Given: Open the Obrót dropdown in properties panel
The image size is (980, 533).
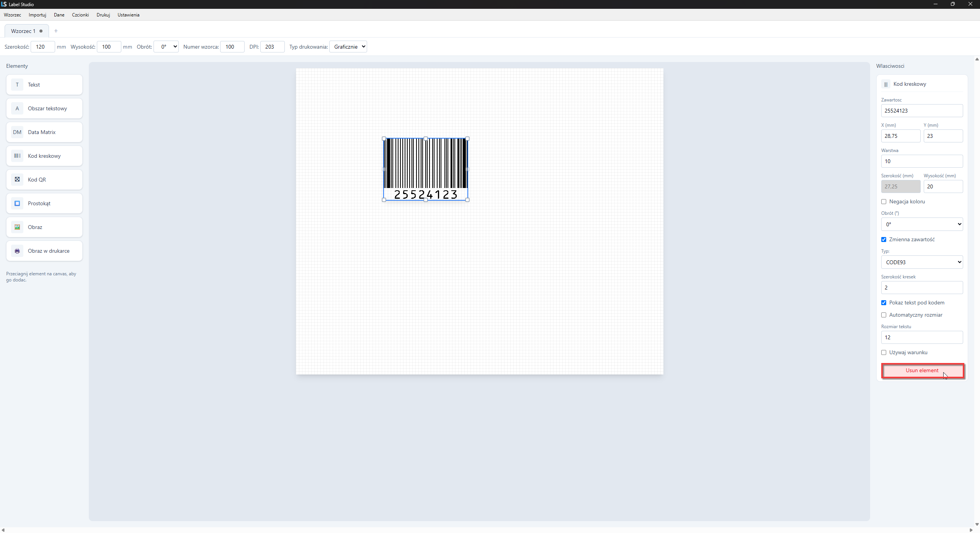Looking at the screenshot, I should [x=922, y=224].
